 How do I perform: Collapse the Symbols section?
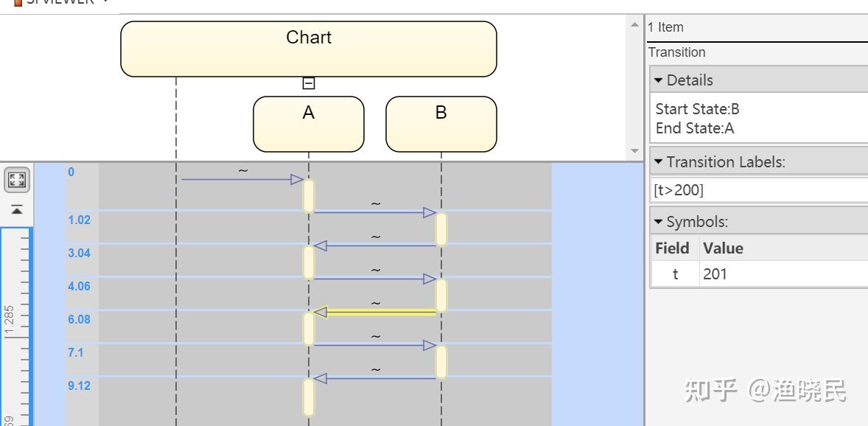pos(659,222)
